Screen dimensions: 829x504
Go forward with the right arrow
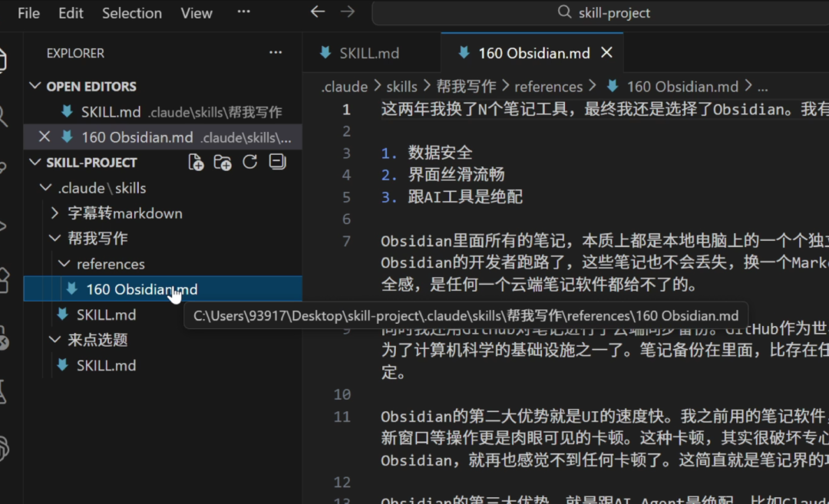click(348, 12)
